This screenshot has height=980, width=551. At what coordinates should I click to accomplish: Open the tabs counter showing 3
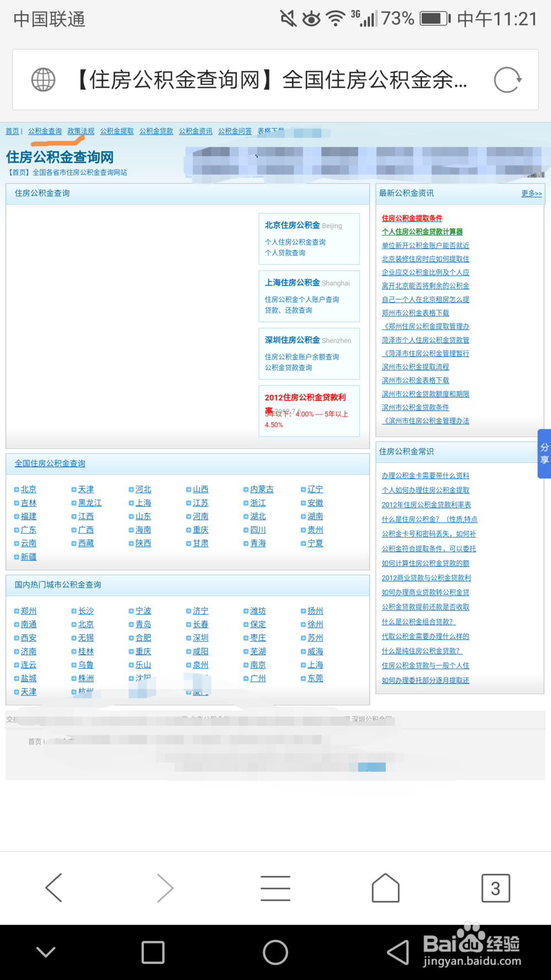496,888
